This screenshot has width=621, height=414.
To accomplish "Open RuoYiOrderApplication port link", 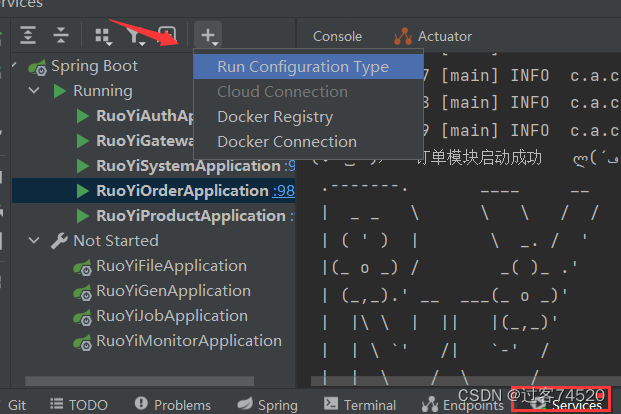I will [x=284, y=191].
